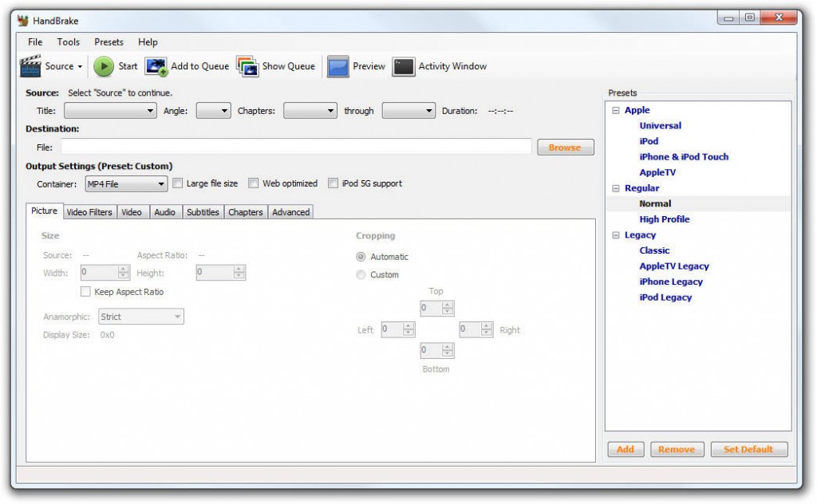Switch to the Video Filters tab
The image size is (817, 504).
tap(88, 212)
